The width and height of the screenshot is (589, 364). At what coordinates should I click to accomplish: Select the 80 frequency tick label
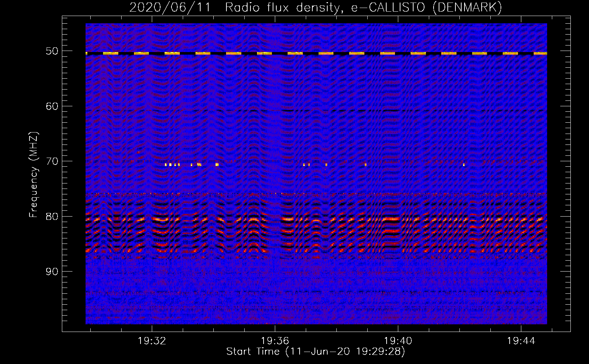click(52, 217)
